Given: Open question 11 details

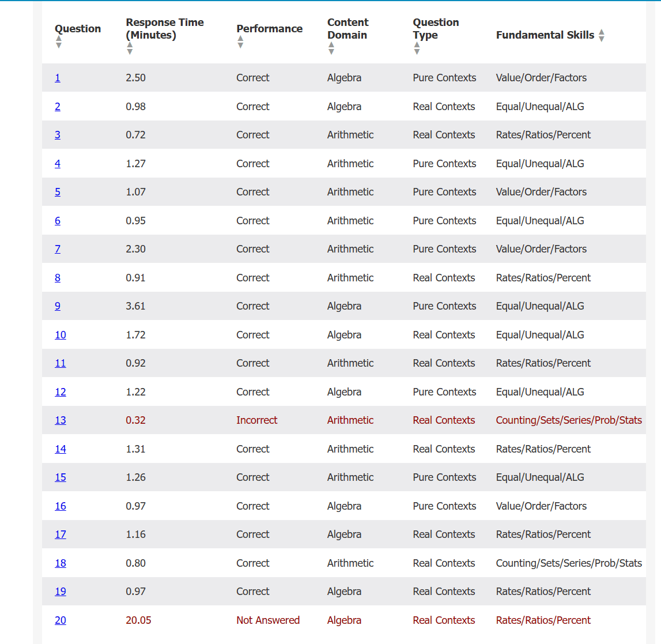Looking at the screenshot, I should pyautogui.click(x=60, y=363).
